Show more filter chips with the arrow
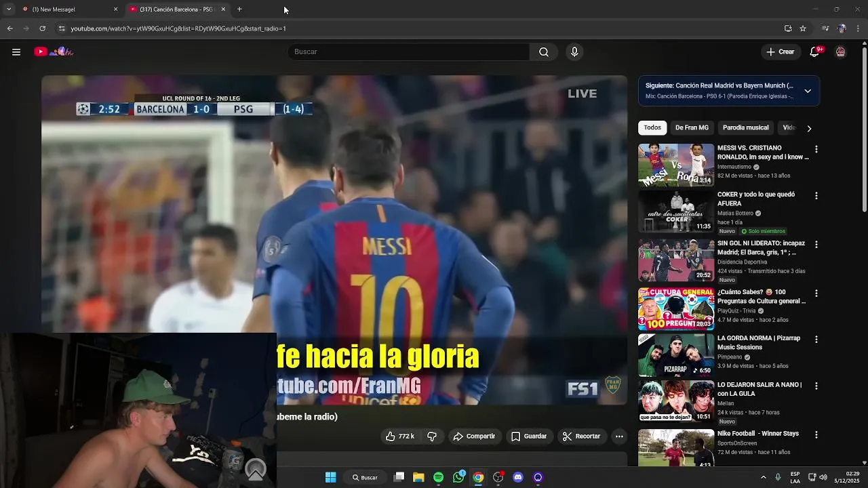Image resolution: width=868 pixels, height=488 pixels. tap(808, 128)
